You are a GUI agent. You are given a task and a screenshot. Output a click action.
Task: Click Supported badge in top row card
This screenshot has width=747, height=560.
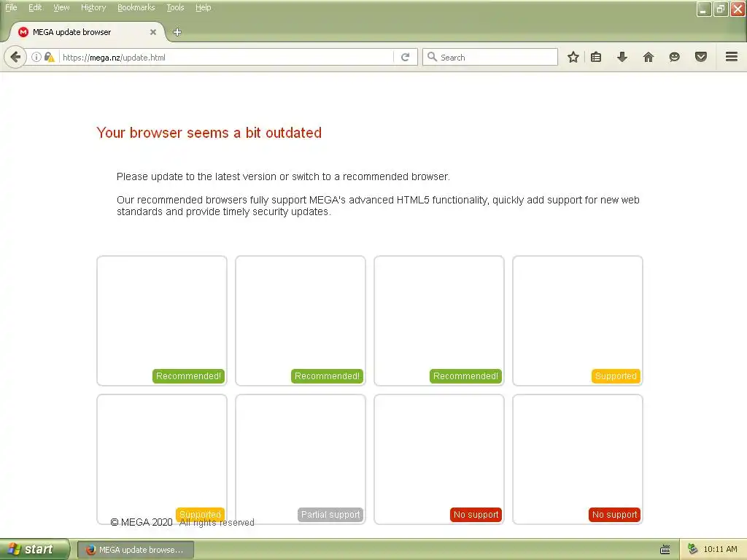point(616,376)
